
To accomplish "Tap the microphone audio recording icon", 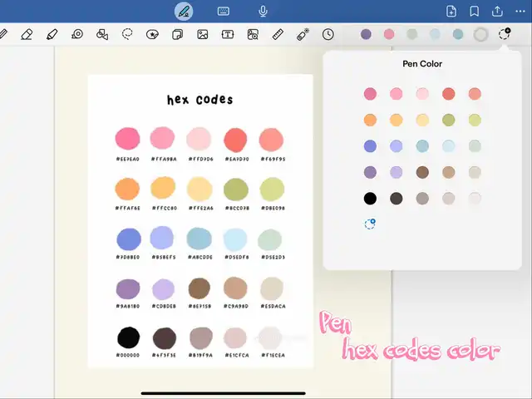I will pyautogui.click(x=264, y=11).
